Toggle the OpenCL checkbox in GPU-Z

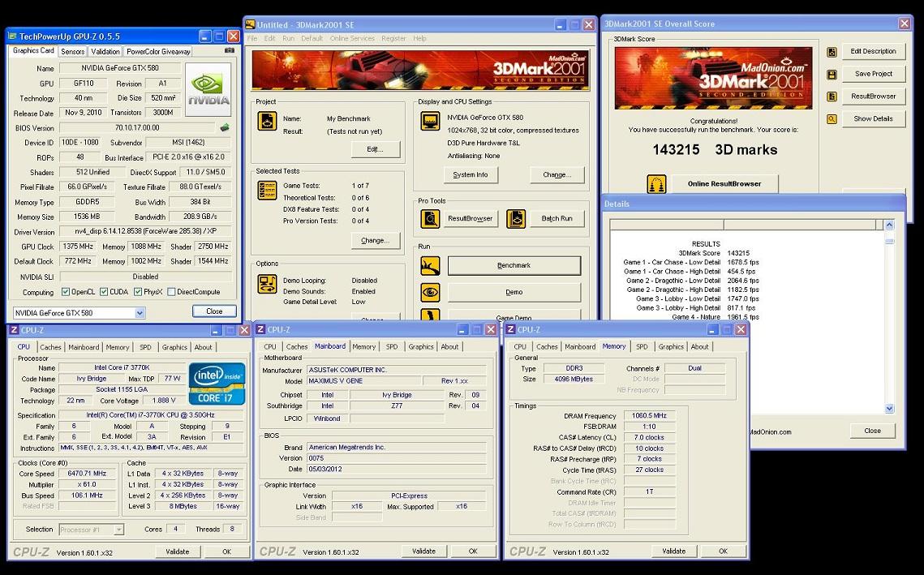(66, 292)
